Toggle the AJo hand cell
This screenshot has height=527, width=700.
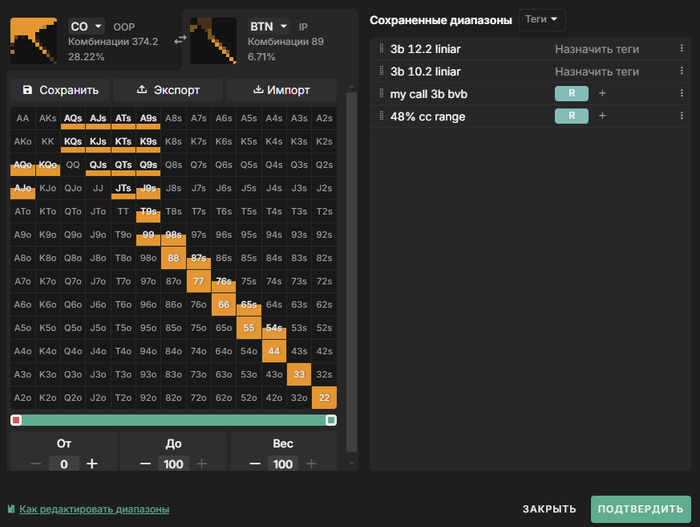[23, 188]
